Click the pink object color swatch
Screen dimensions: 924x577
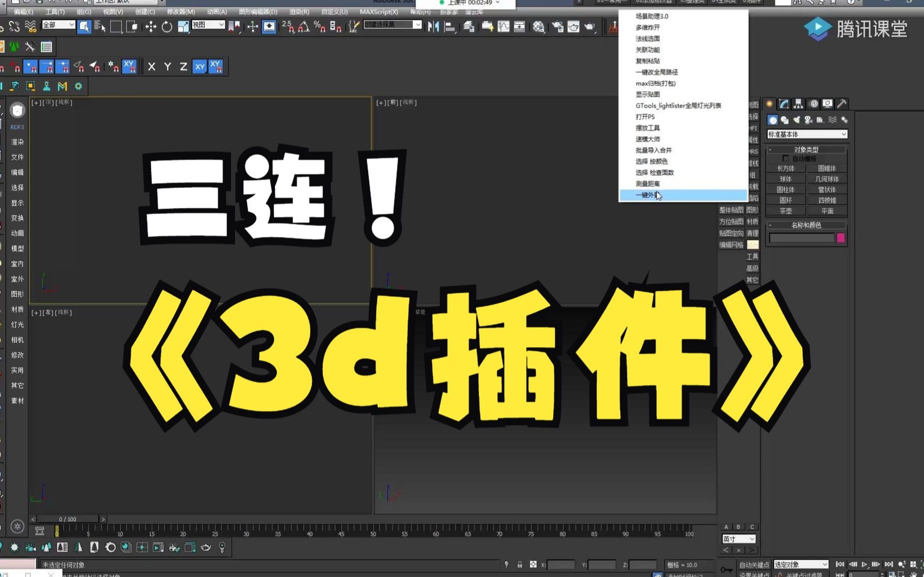click(841, 238)
